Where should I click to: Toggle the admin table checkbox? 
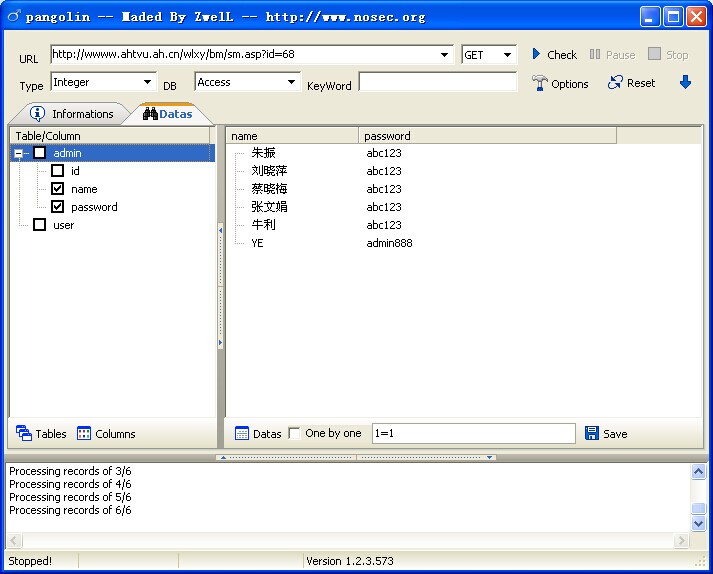tap(40, 153)
